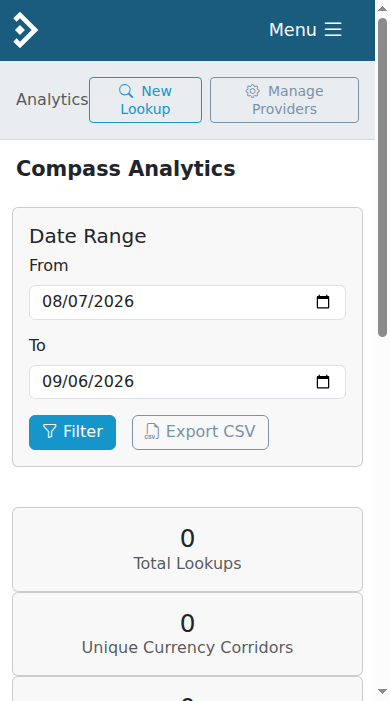Open Manage Providers
Viewport: 390px width, 701px height.
point(284,100)
